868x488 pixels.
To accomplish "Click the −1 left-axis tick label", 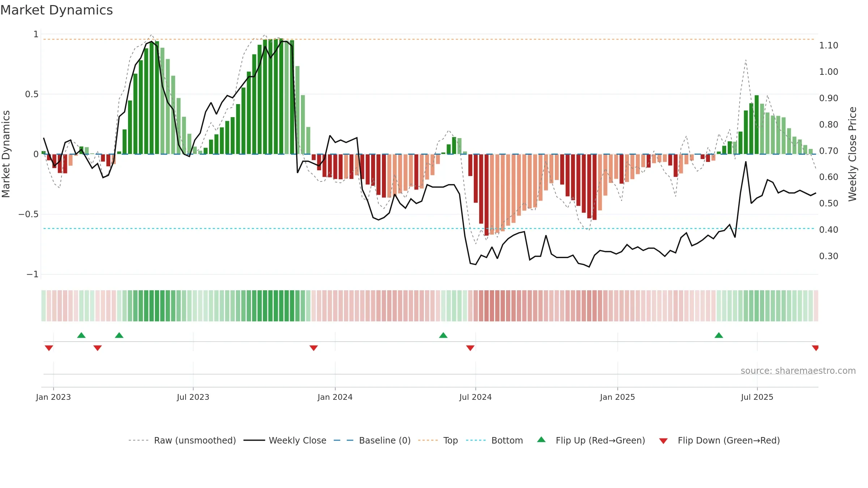I will (x=32, y=274).
